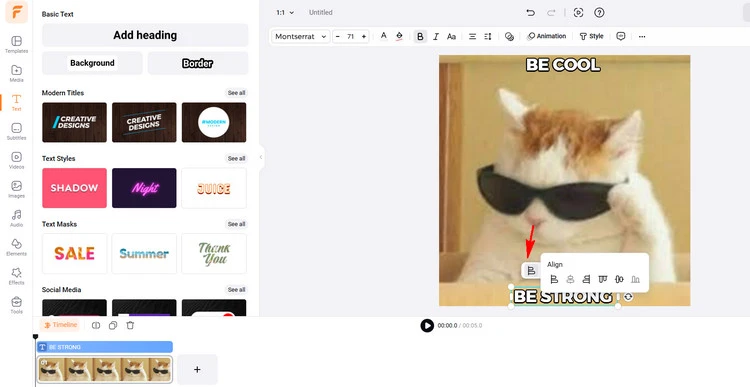
Task: Align text box to vertical middle
Action: (619, 279)
